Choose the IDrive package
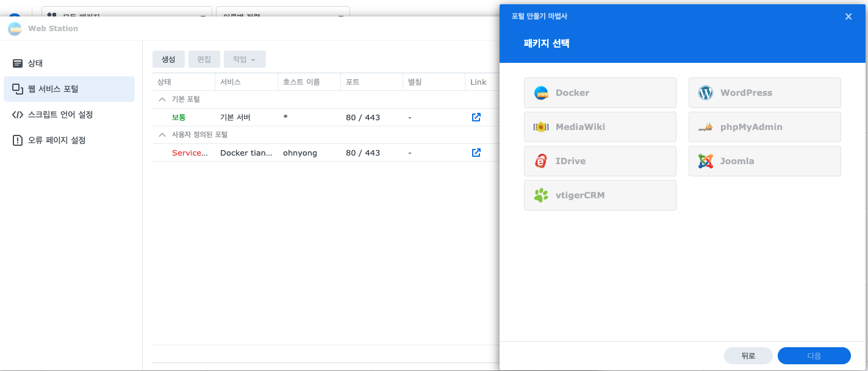The height and width of the screenshot is (371, 868). click(600, 161)
